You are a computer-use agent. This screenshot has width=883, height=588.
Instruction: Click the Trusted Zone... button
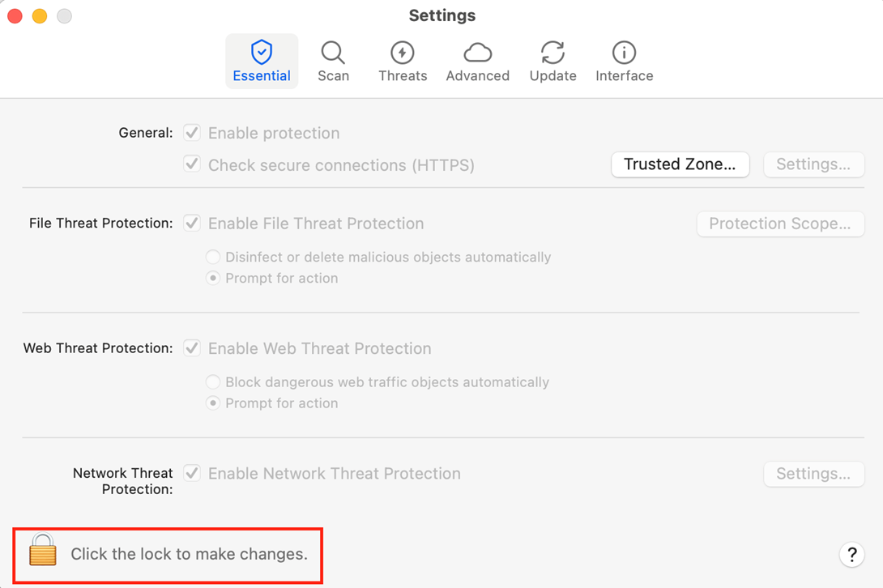point(680,164)
